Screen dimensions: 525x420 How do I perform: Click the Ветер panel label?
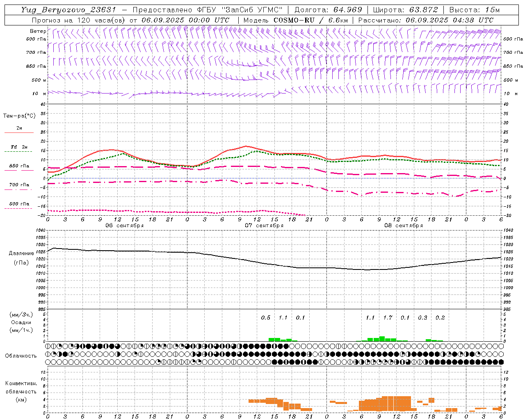click(x=38, y=31)
